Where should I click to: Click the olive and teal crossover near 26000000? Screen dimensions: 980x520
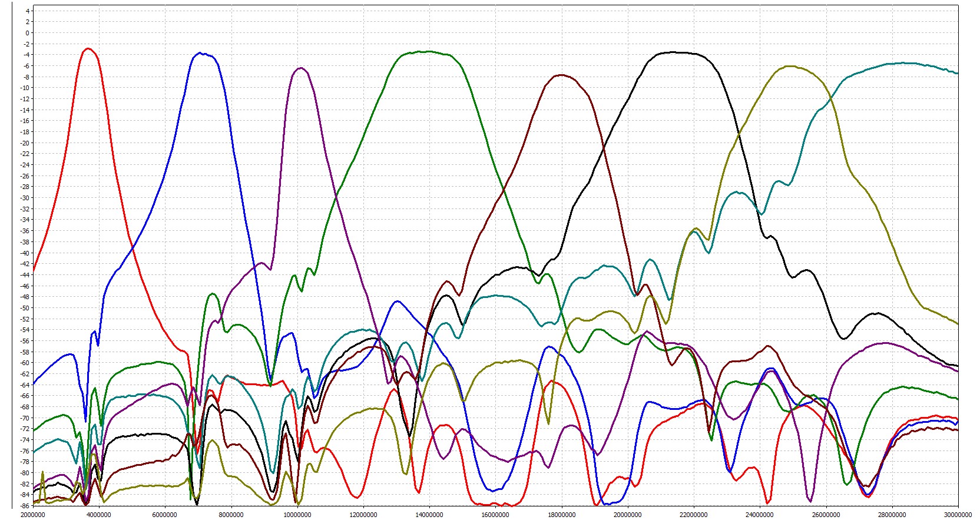(830, 98)
